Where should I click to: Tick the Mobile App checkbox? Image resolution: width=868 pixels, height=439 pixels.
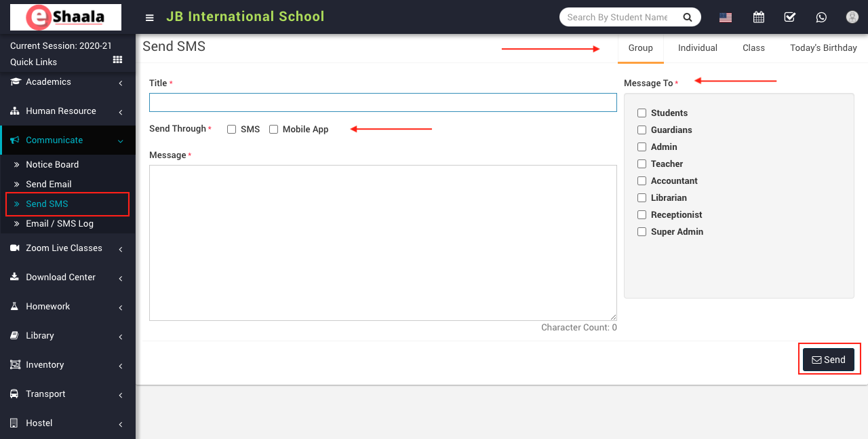pyautogui.click(x=274, y=130)
